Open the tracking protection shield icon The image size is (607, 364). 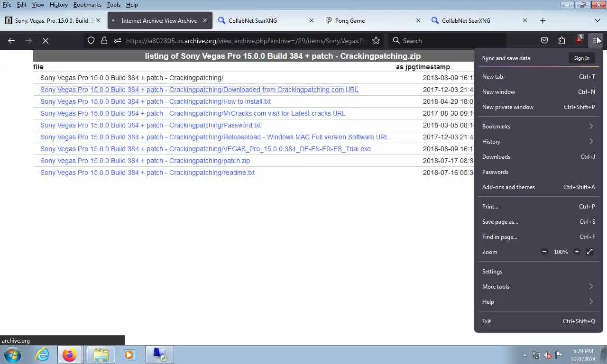[x=91, y=41]
